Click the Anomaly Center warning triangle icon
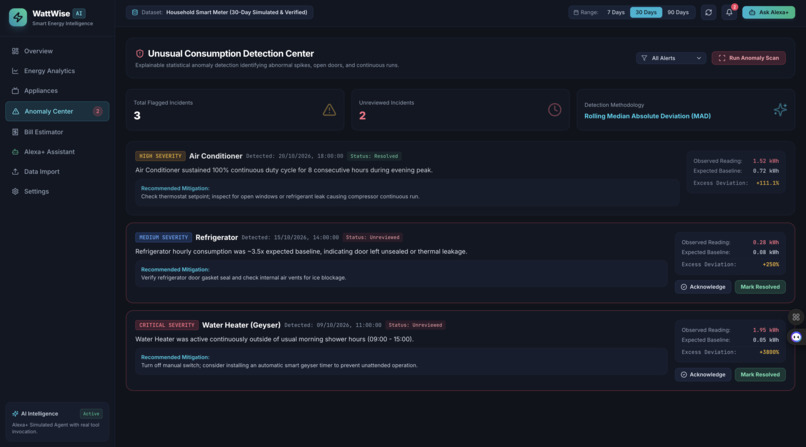Screen dimensions: 806x447 [x=15, y=111]
